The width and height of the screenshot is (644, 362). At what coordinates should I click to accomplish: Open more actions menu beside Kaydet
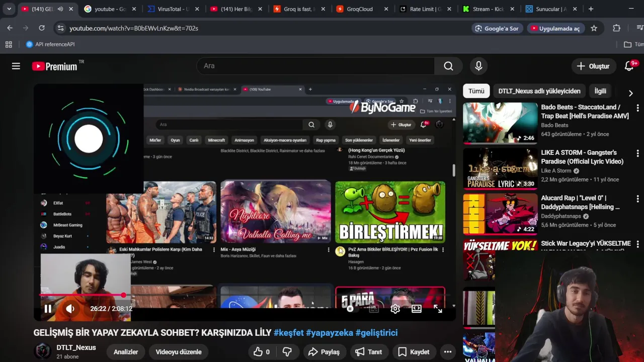(x=448, y=352)
